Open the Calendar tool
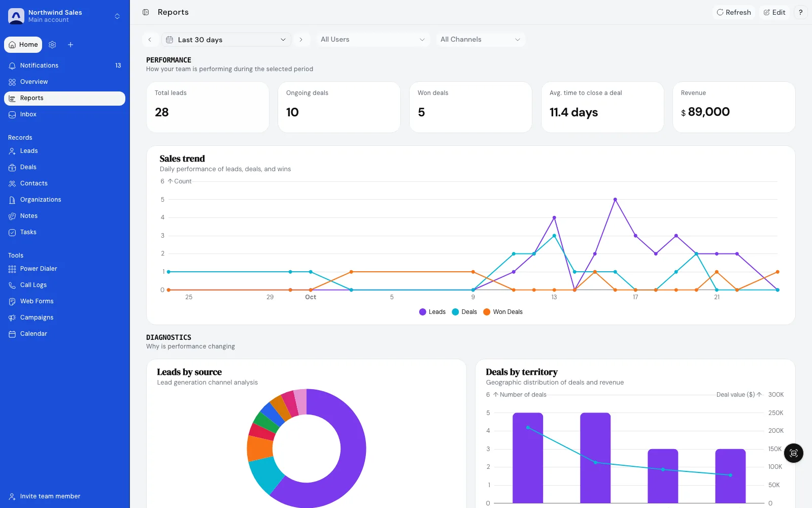Viewport: 812px width, 508px height. point(64,334)
